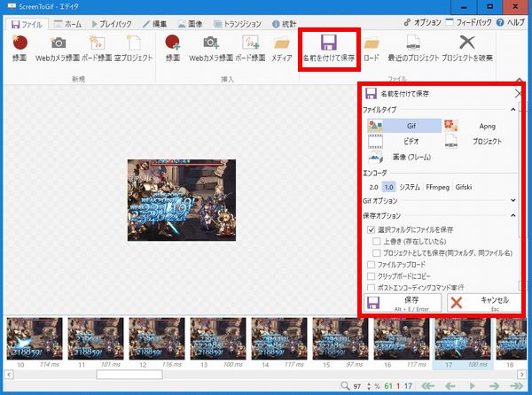This screenshot has width=532, height=395.
Task: Collapse the ファイルタイプ section
Action: 513,110
